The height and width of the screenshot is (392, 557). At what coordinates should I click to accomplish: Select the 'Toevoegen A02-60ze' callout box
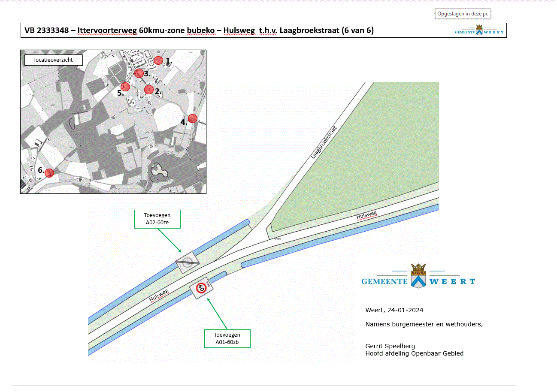coord(157,219)
